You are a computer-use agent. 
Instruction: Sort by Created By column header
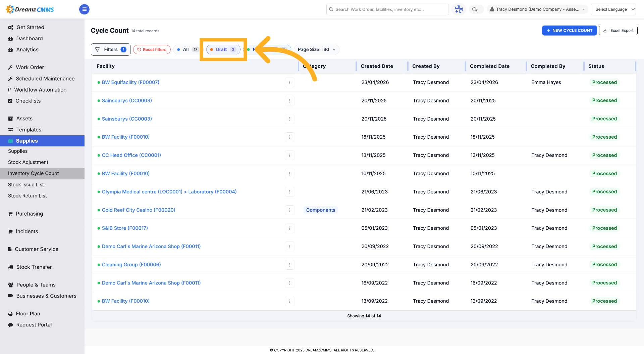426,66
